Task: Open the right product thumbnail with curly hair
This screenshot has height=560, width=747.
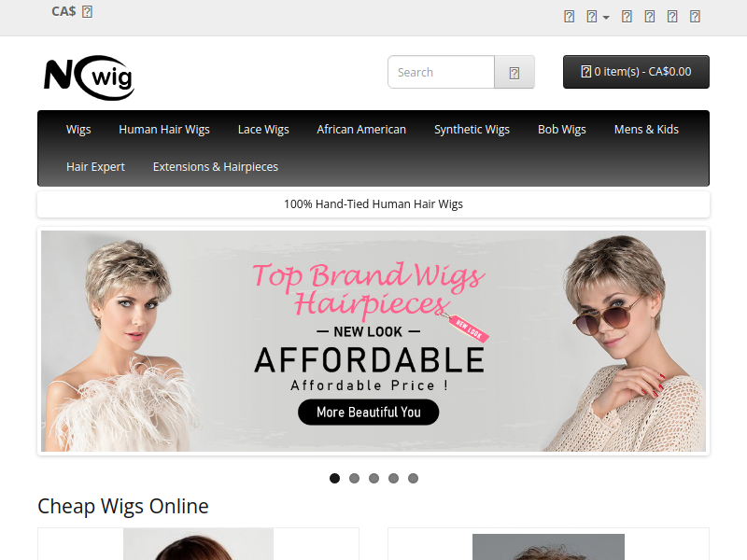Action: [x=548, y=547]
